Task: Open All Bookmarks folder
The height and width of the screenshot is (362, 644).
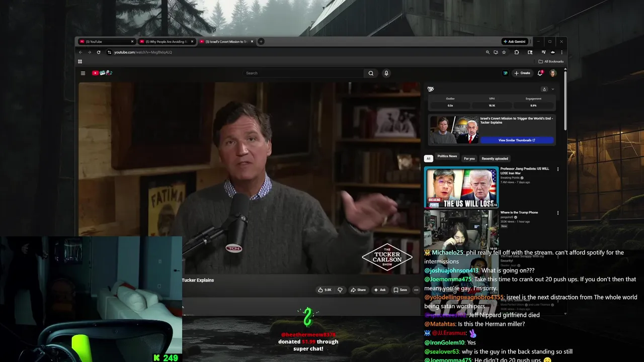Action: [x=551, y=61]
